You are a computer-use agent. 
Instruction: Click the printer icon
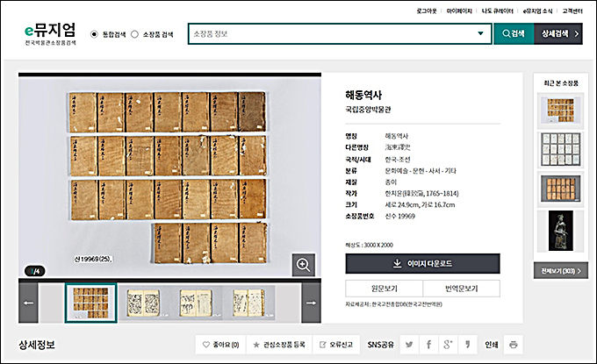point(514,344)
